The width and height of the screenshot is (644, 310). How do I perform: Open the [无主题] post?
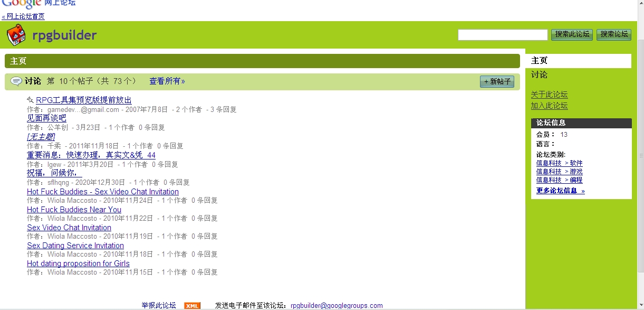pos(41,137)
